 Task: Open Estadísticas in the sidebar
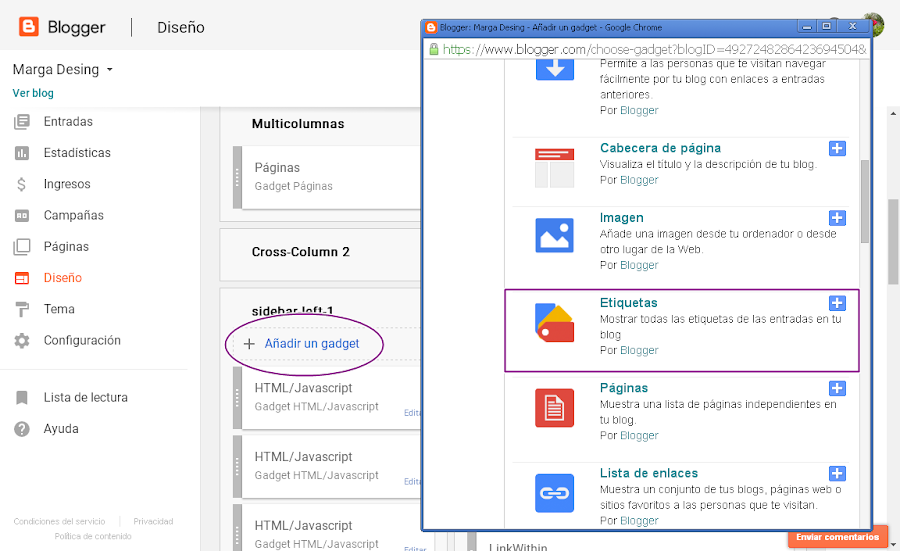(77, 153)
